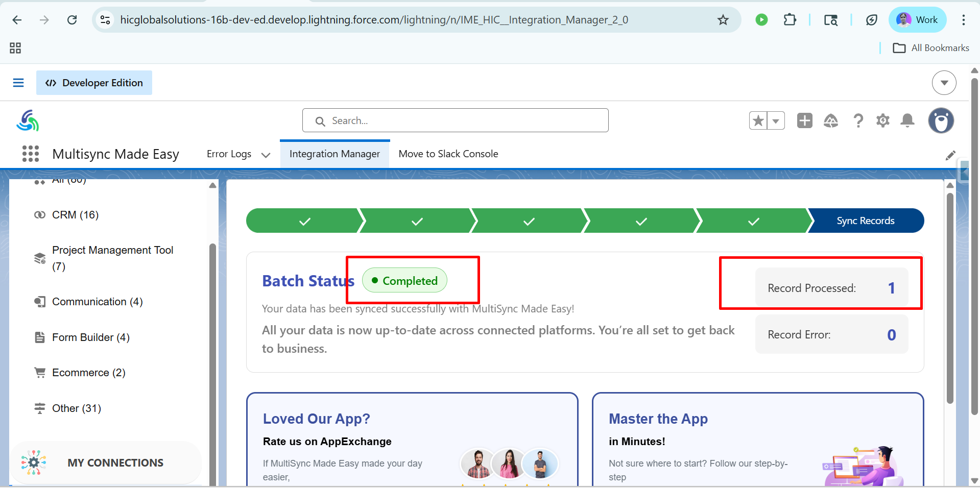980x488 pixels.
Task: Open the MY CONNECTIONS section
Action: click(x=106, y=462)
